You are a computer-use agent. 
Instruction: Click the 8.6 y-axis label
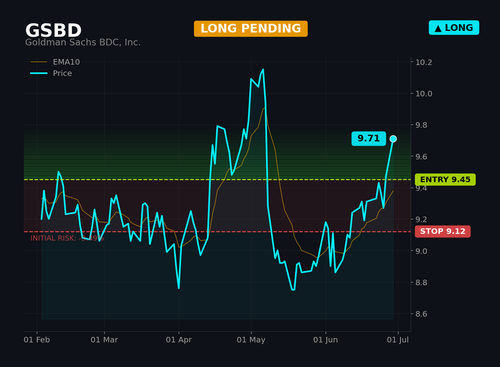pyautogui.click(x=421, y=314)
